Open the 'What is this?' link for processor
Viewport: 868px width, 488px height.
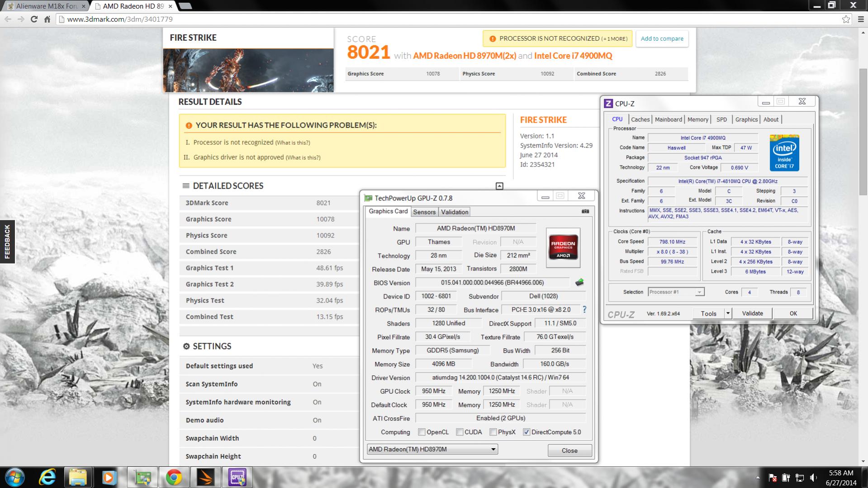click(x=293, y=142)
